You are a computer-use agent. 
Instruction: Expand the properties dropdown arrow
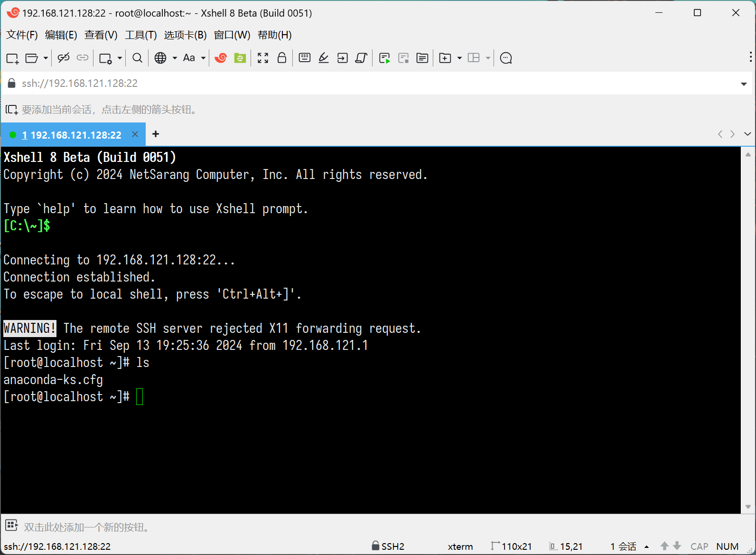(x=120, y=58)
